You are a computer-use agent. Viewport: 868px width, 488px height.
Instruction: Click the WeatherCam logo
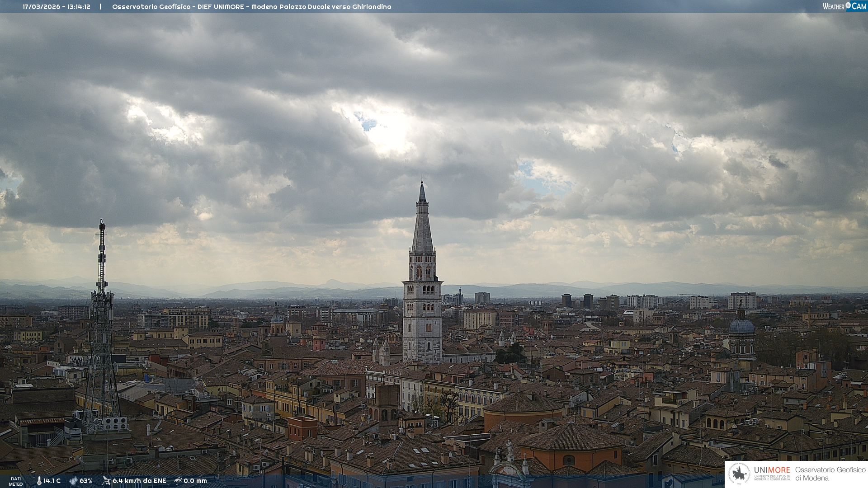click(x=844, y=6)
